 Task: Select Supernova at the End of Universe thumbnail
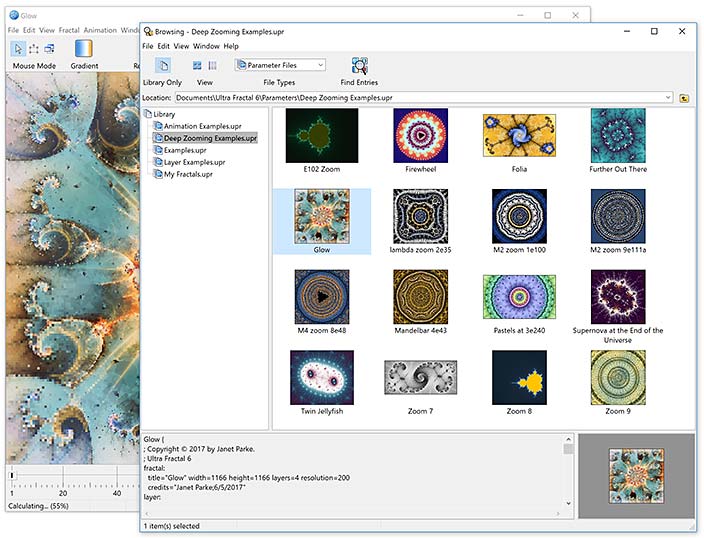click(x=618, y=297)
